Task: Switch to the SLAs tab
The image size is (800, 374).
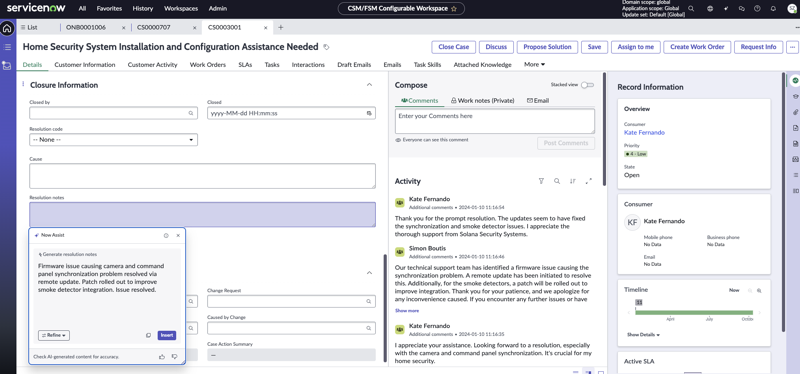Action: pyautogui.click(x=245, y=65)
